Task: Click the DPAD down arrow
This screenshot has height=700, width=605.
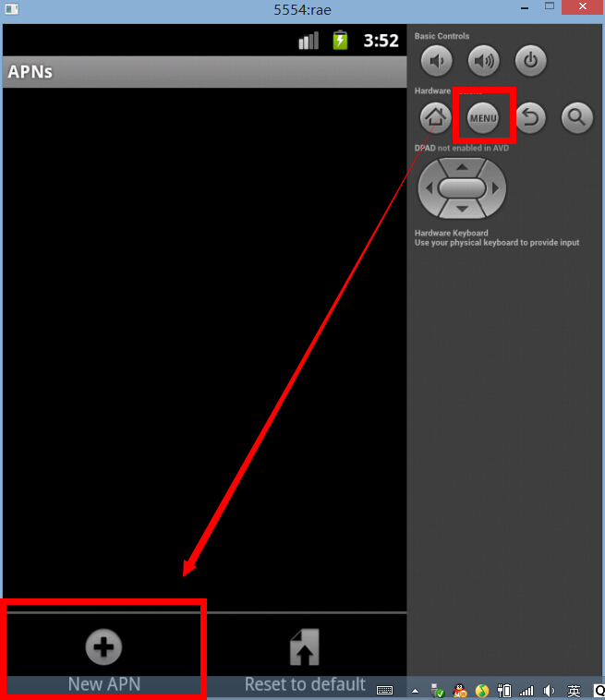Action: coord(462,209)
